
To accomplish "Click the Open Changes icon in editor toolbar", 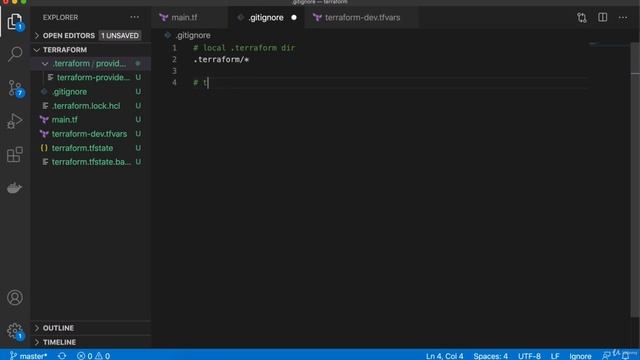I will [582, 18].
